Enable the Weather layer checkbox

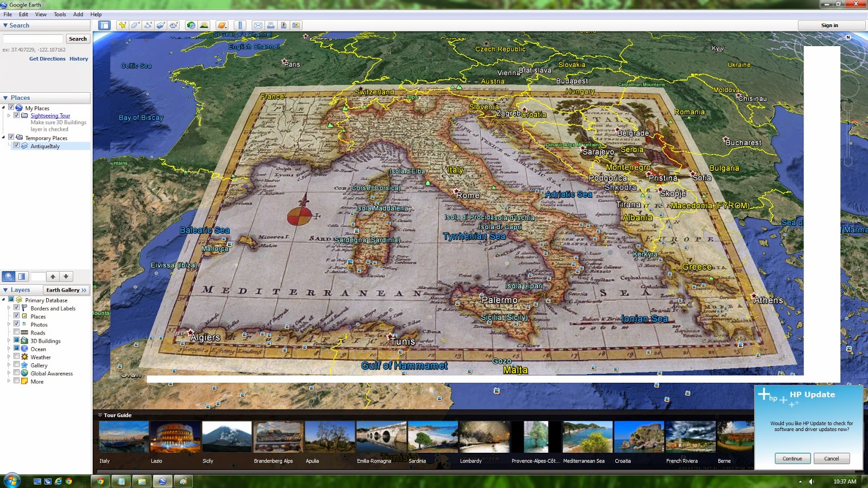pos(17,357)
